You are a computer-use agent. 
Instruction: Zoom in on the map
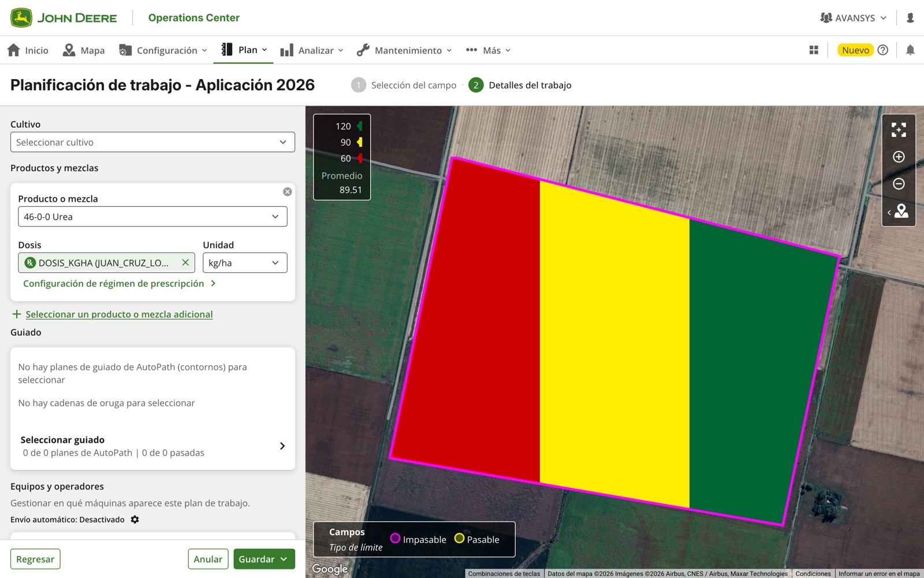(899, 157)
